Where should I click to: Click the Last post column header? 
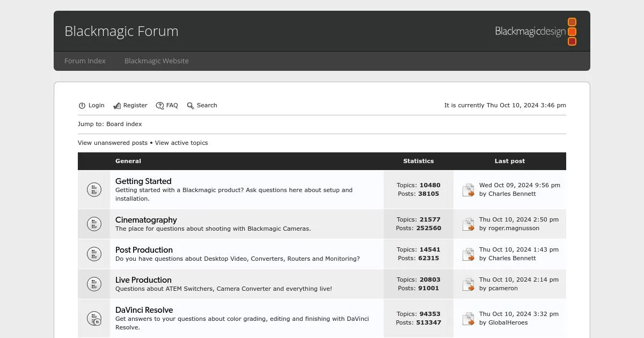510,161
